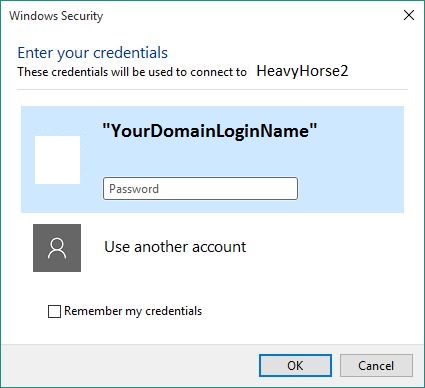Screen dimensions: 425x388
Task: Dismiss the dialog with Cancel button
Action: coord(376,365)
